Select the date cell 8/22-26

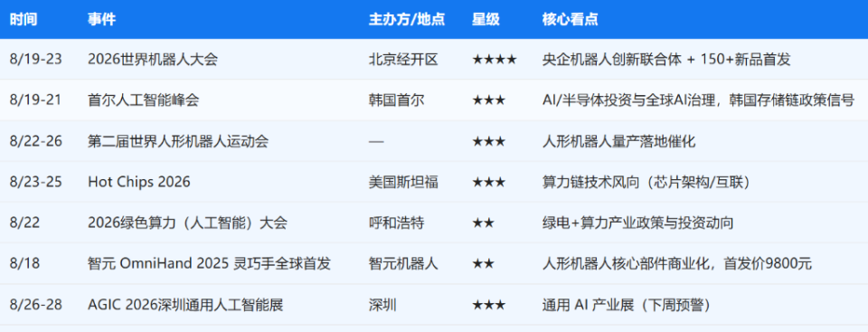(x=36, y=141)
